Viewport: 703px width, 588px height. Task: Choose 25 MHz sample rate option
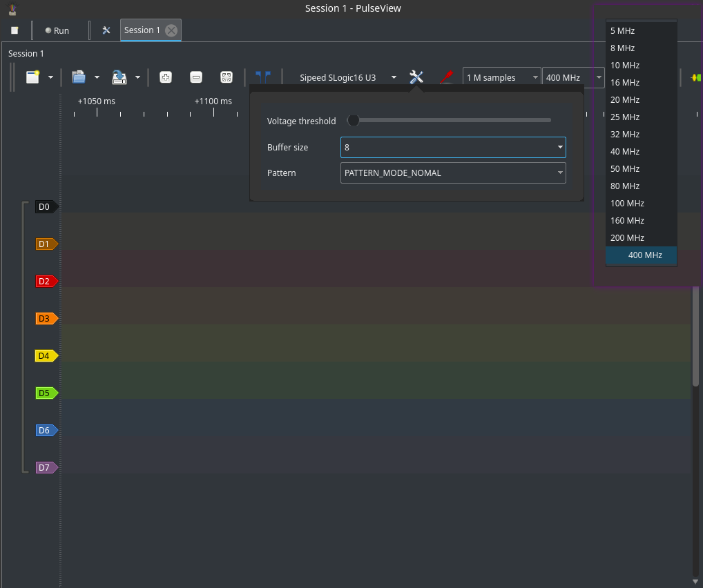(625, 117)
